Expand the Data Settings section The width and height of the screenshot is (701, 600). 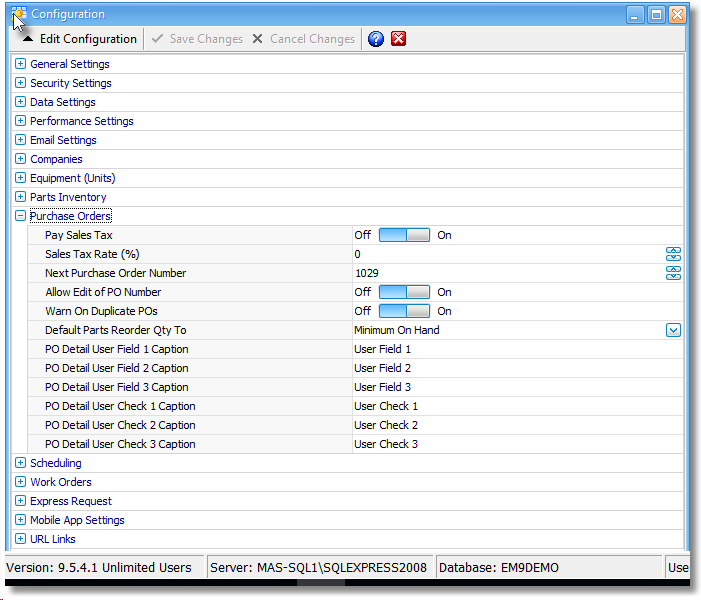(x=20, y=102)
